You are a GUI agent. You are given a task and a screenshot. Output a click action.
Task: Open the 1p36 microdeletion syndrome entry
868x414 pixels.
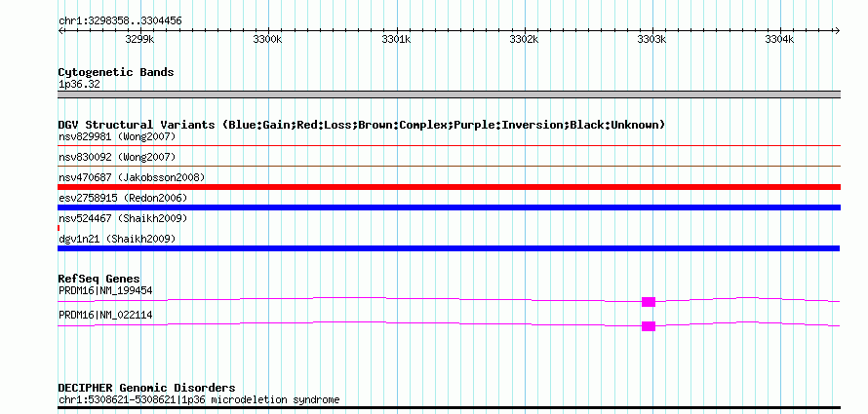199,399
